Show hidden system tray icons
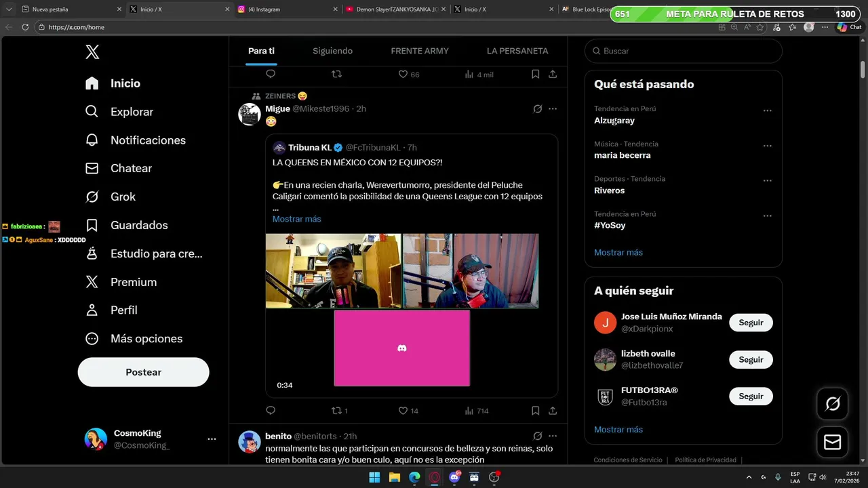 pyautogui.click(x=749, y=477)
